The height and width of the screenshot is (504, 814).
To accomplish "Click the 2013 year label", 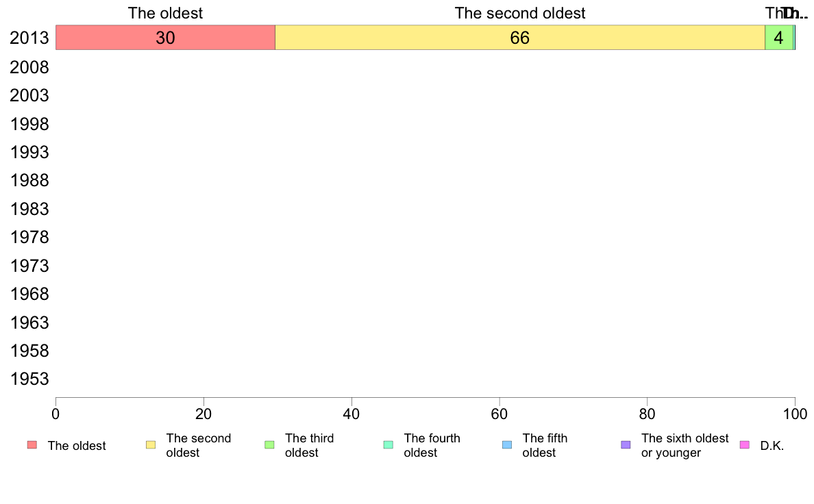I will coord(29,38).
